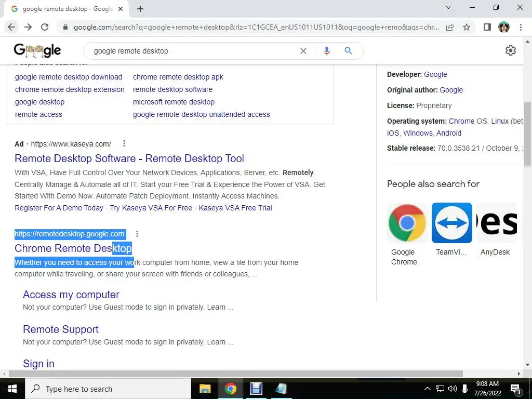Open Chrome side panel icon

tap(487, 27)
